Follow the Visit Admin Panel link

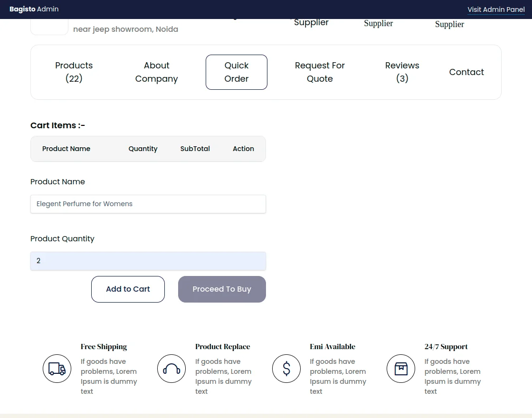[496, 9]
